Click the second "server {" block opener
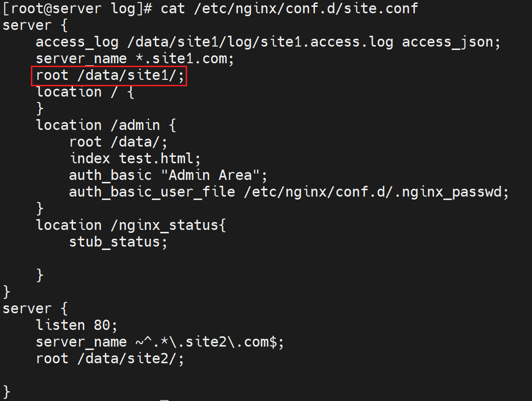The image size is (532, 401). tap(35, 309)
